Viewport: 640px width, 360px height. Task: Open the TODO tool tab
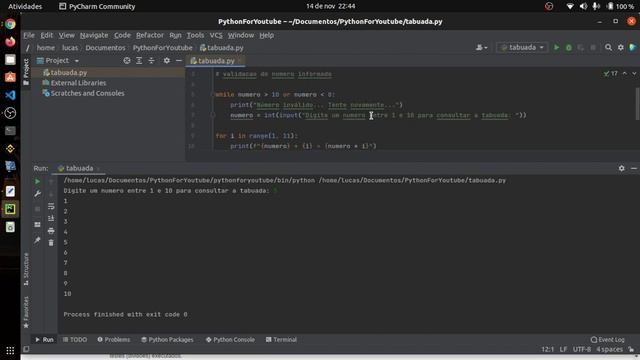[75, 340]
